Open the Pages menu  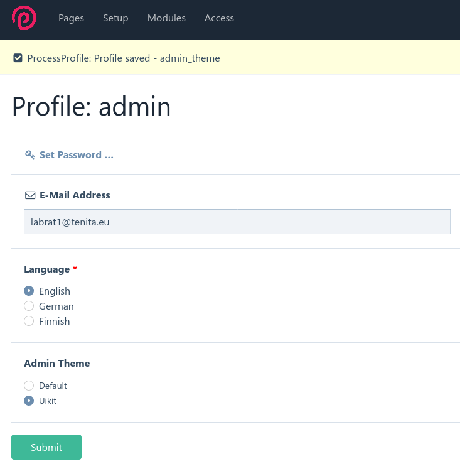pos(72,18)
